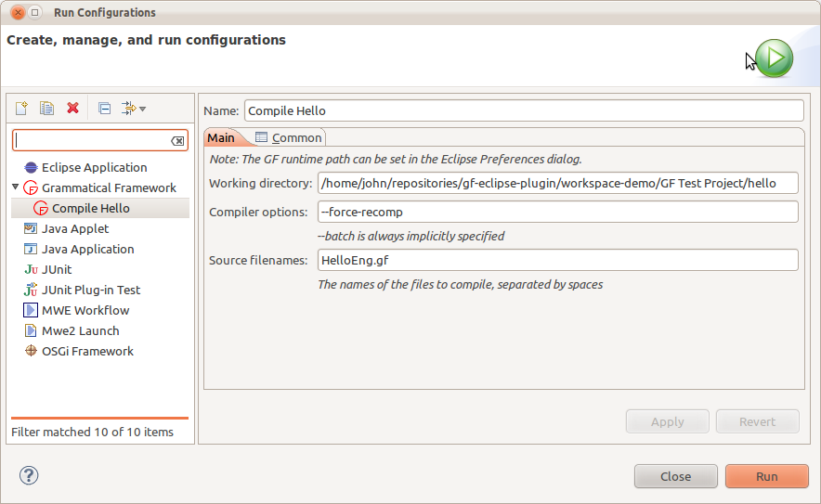This screenshot has height=504, width=821.
Task: Clear the filter text box icon
Action: click(x=177, y=141)
